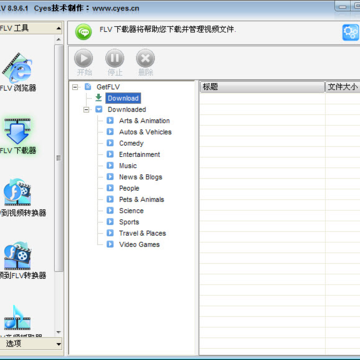
Task: Select Travel & Places category label
Action: click(142, 233)
